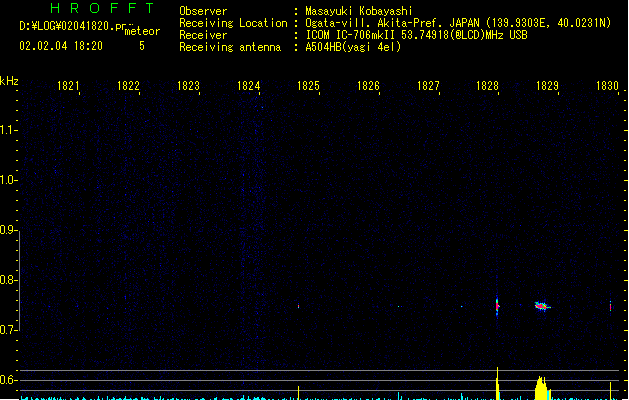This screenshot has width=629, height=400.
Task: Click the meteor echo streak at 1828
Action: click(497, 307)
